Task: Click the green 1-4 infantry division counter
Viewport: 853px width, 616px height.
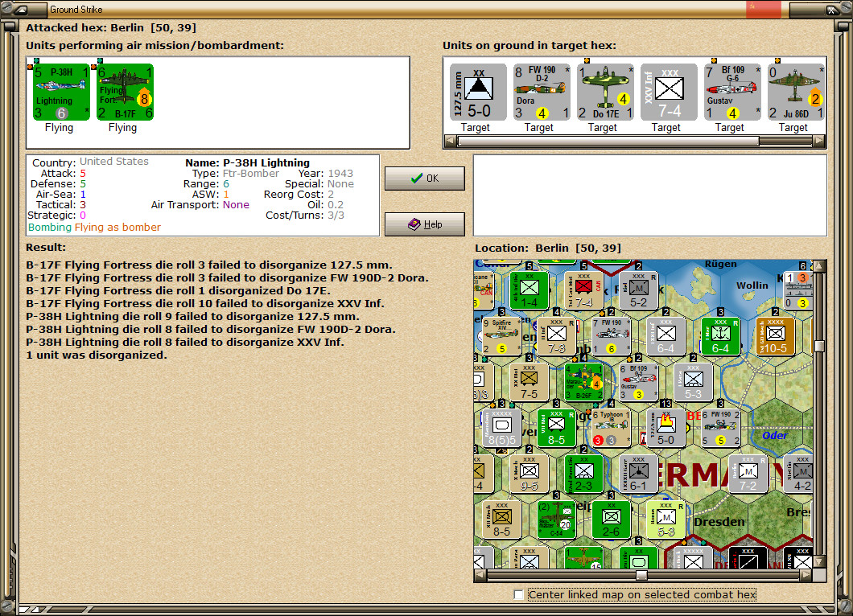Action: 529,290
